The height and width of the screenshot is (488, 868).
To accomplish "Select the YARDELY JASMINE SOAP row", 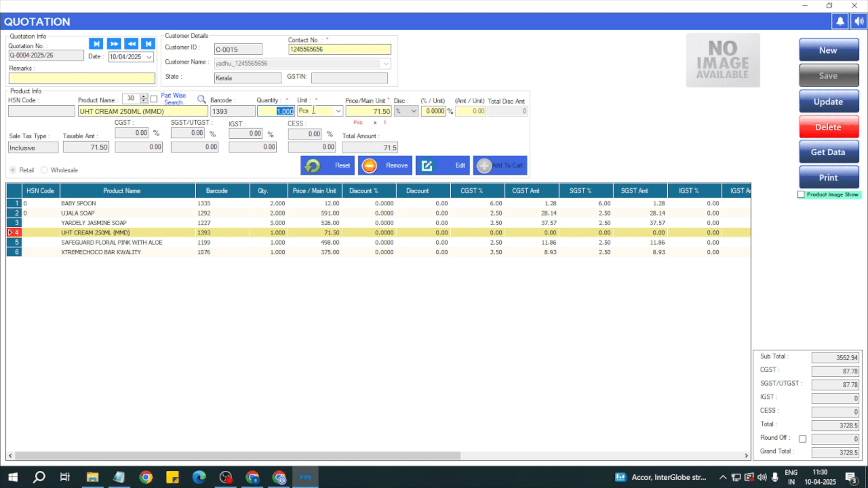I will pos(94,223).
